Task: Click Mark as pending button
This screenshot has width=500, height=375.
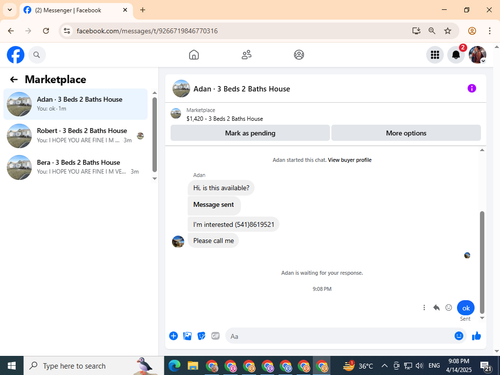Action: (250, 133)
